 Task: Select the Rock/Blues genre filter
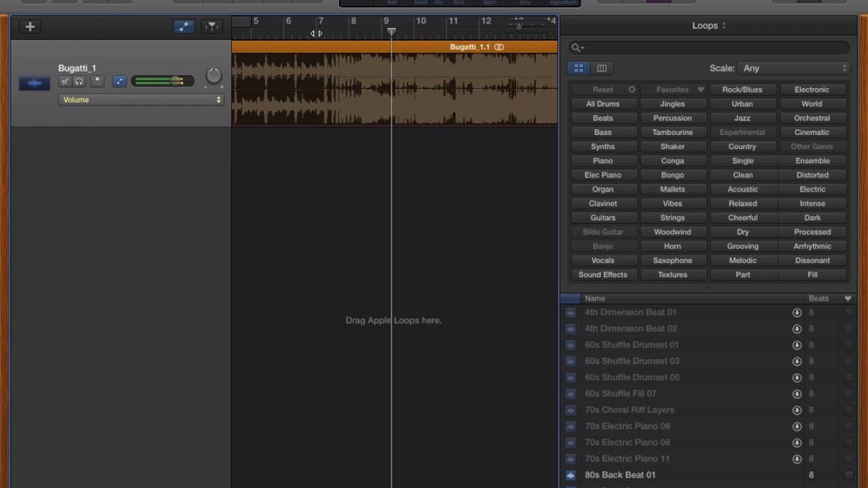pyautogui.click(x=743, y=89)
